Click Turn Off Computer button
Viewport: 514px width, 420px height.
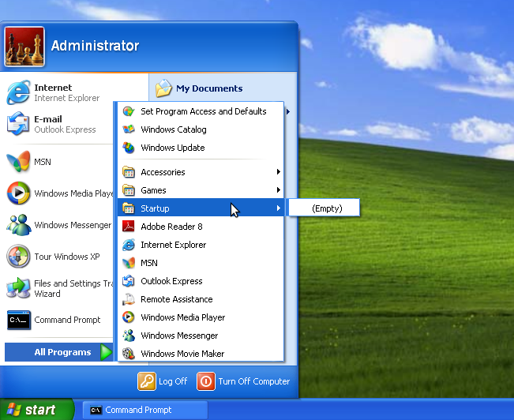pos(244,381)
